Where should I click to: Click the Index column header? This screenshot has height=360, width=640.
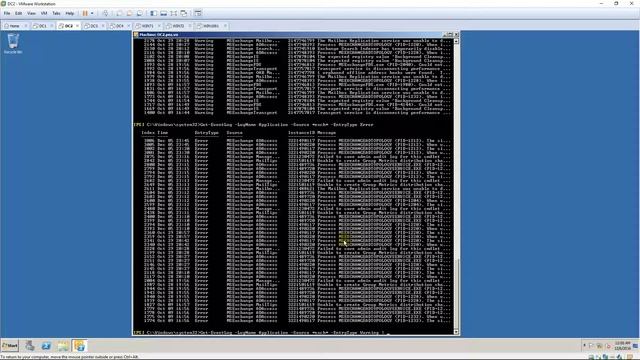(148, 133)
